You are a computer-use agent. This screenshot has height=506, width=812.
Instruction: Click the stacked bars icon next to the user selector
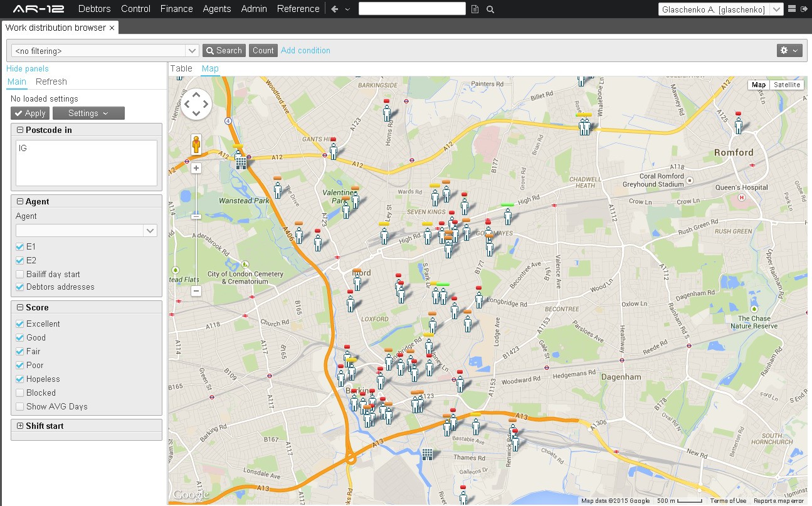[x=791, y=9]
